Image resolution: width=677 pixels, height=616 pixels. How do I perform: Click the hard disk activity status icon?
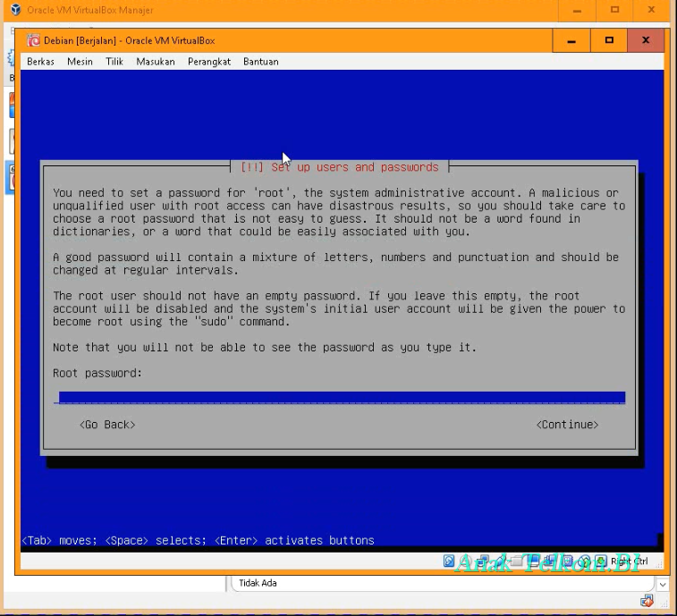449,561
